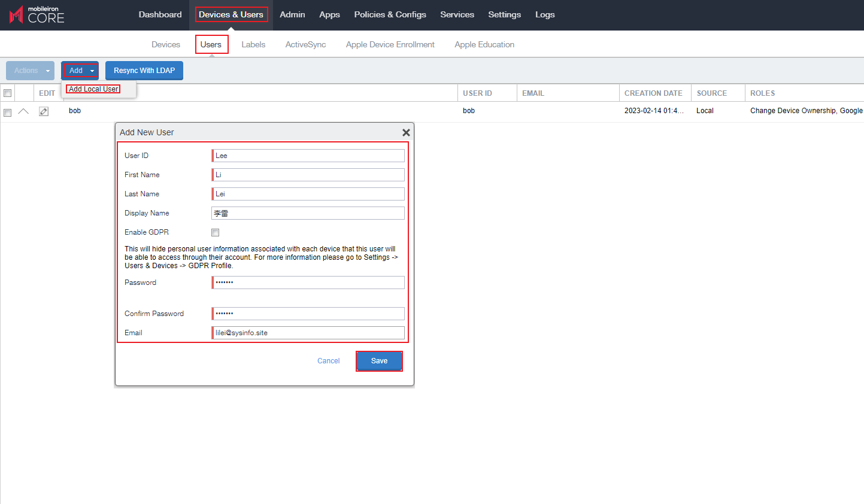Click the Cancel link
Viewport: 864px width, 504px height.
click(x=328, y=361)
